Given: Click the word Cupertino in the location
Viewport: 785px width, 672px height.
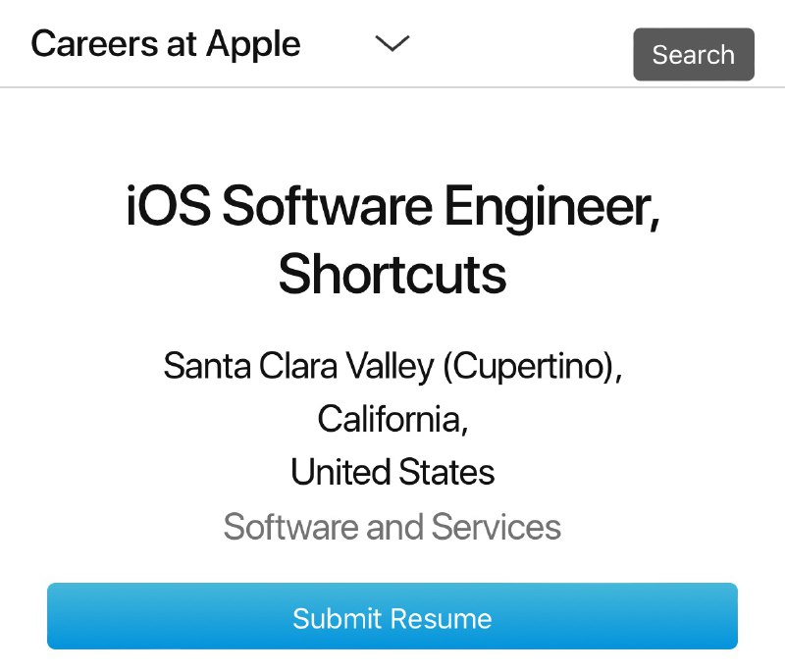Looking at the screenshot, I should coord(528,367).
